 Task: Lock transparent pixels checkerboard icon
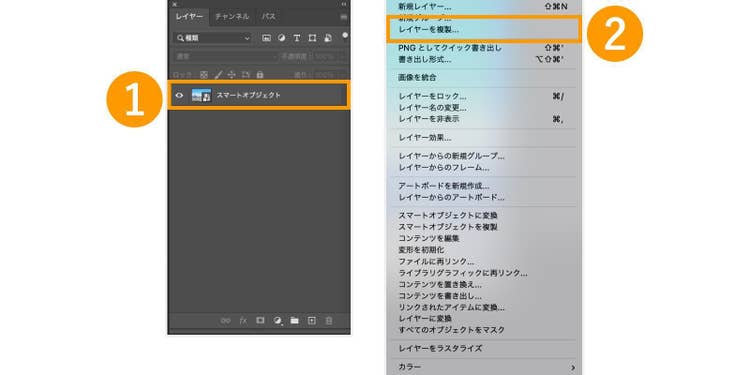pyautogui.click(x=204, y=75)
